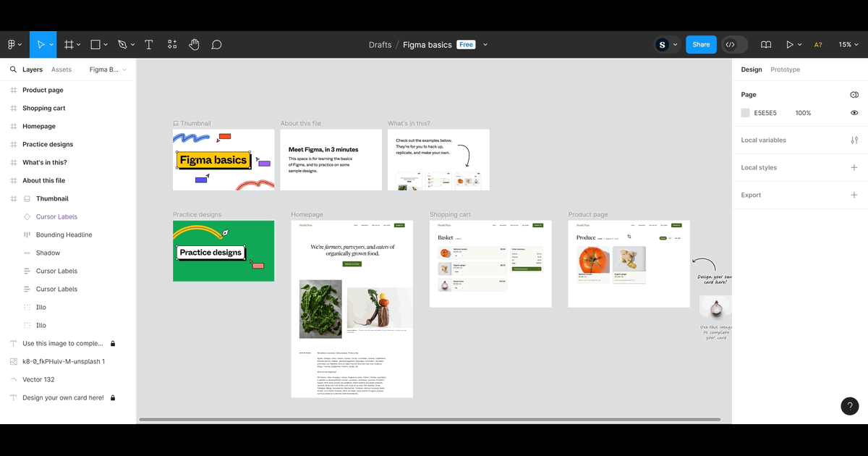868x456 pixels.
Task: Search layers with magnifier icon
Action: click(13, 69)
